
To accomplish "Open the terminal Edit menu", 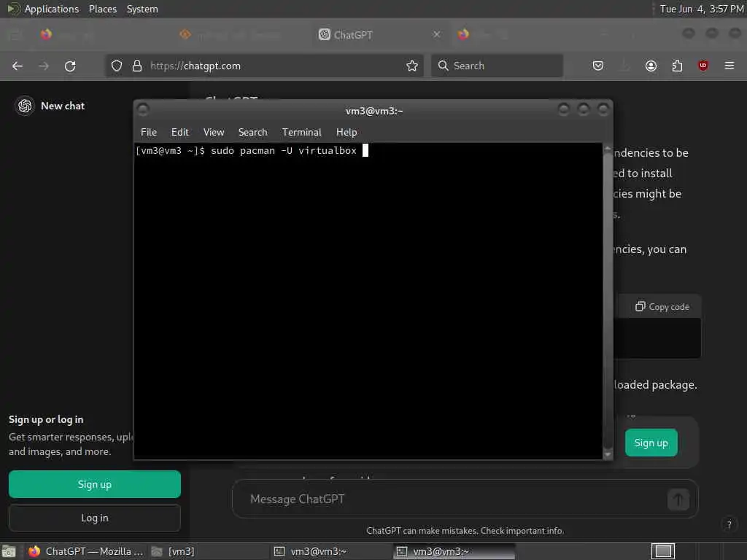I will pos(180,133).
